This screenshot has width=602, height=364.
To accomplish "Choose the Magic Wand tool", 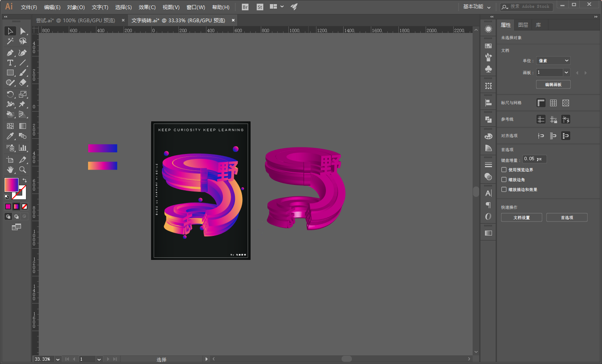I will pos(10,41).
